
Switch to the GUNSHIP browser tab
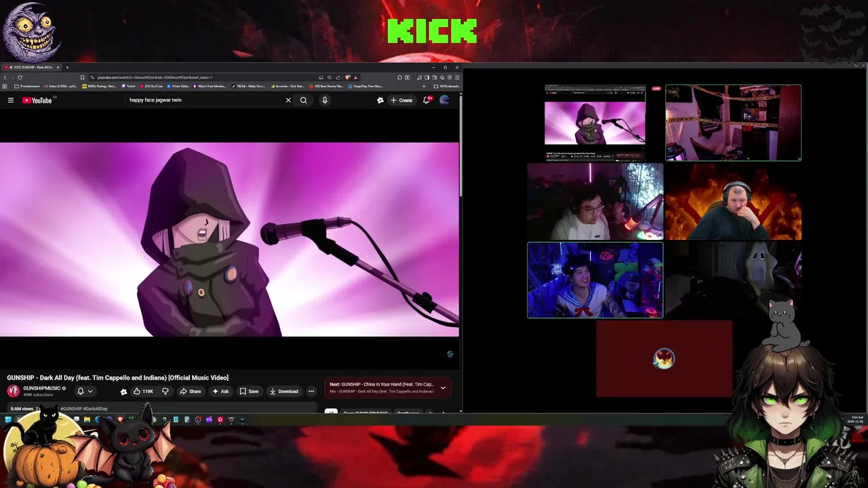click(x=31, y=67)
